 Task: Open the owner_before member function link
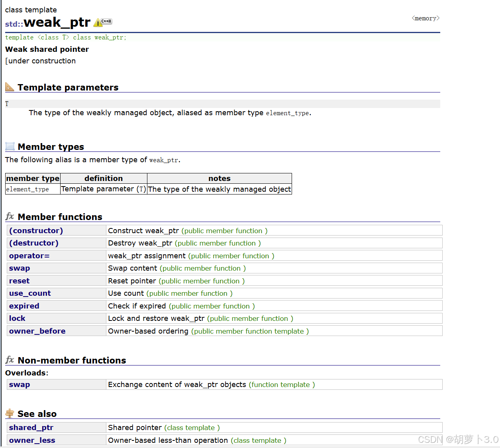point(37,331)
